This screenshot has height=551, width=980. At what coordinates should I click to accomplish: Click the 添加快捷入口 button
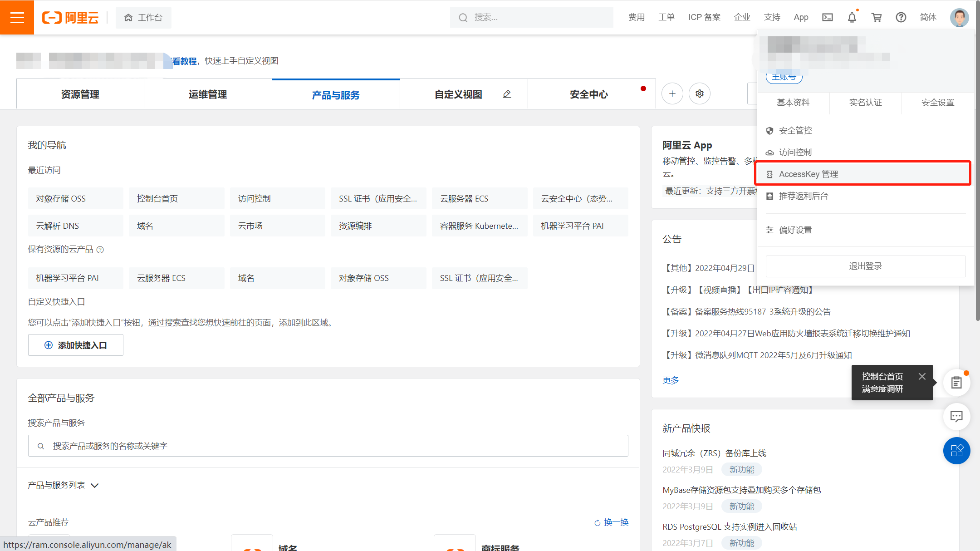coord(76,345)
